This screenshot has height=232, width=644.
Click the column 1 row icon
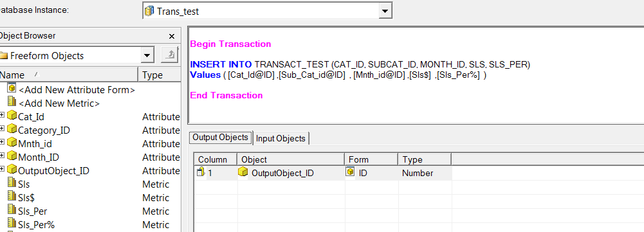click(x=201, y=172)
